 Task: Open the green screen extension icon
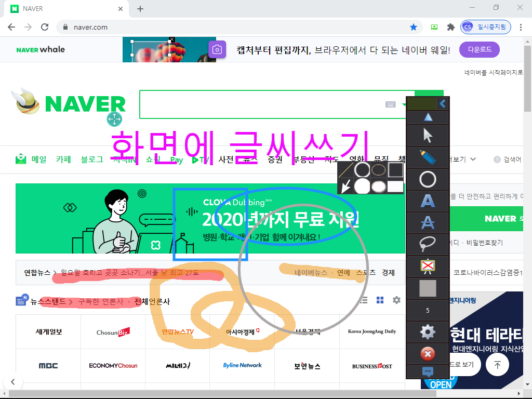click(434, 27)
